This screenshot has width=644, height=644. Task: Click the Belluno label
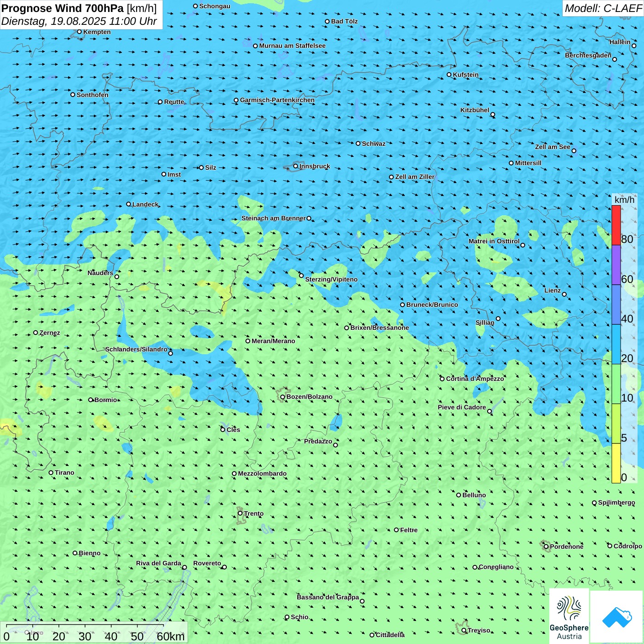[474, 495]
